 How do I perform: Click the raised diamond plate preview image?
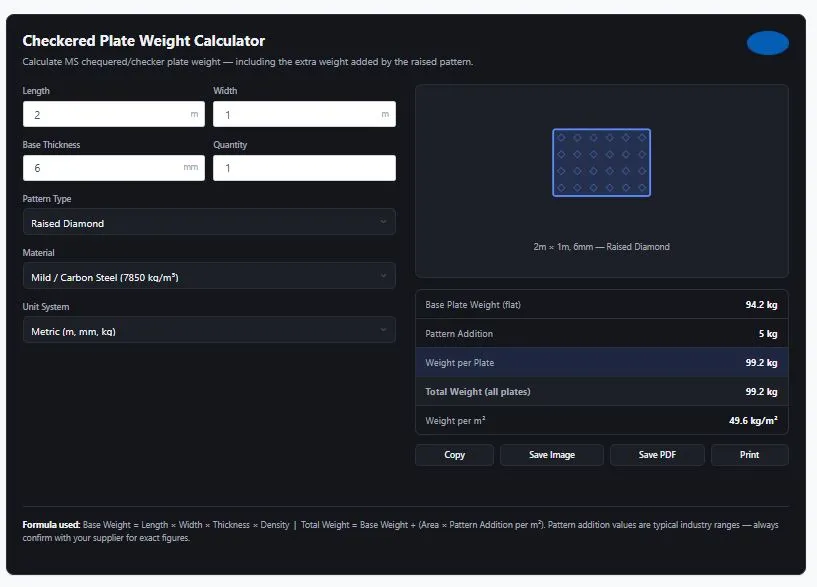pos(601,163)
